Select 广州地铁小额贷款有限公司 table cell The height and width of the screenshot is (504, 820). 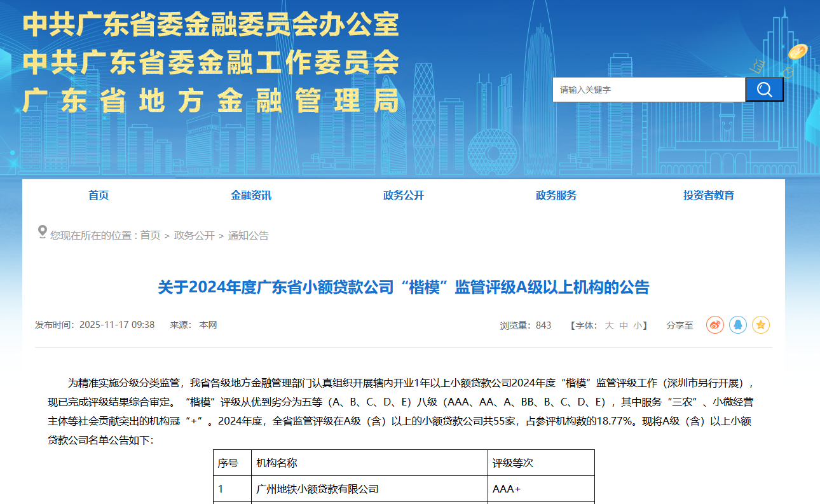pos(317,489)
